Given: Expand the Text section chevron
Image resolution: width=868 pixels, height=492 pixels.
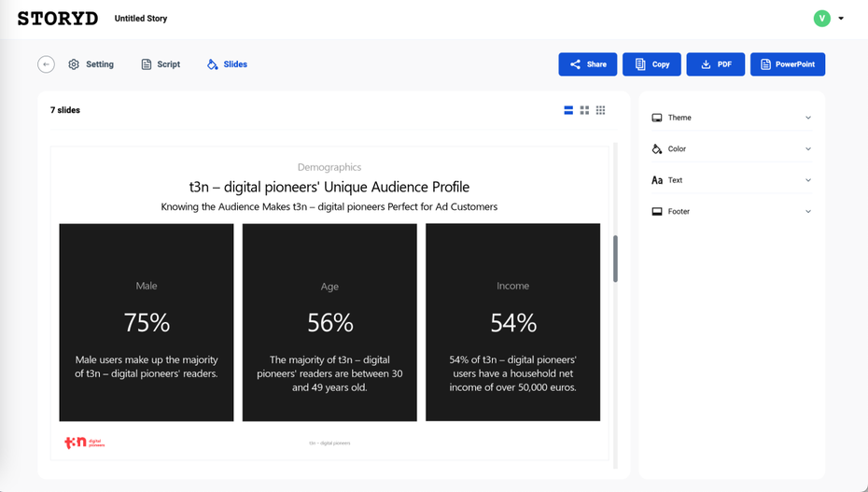Looking at the screenshot, I should (x=808, y=180).
